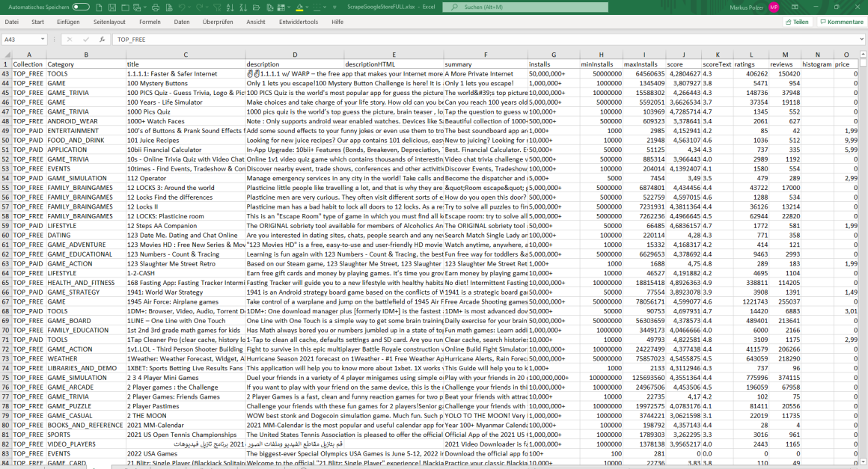Viewport: 868px width, 469px height.
Task: Click the Print icon in the title bar
Action: (x=156, y=7)
